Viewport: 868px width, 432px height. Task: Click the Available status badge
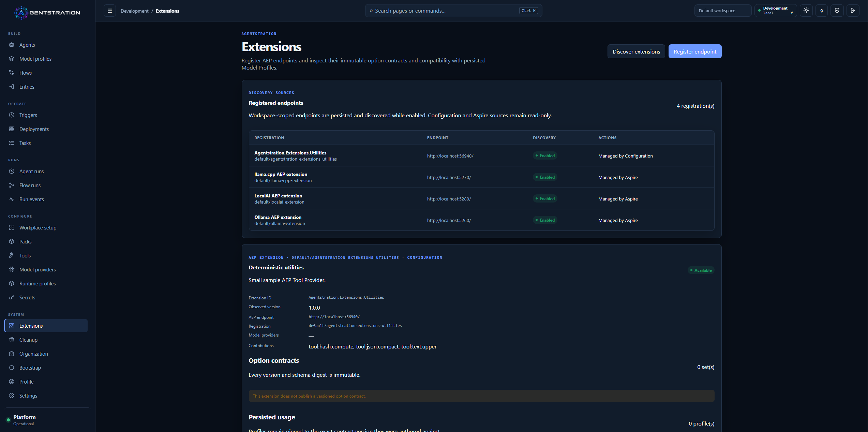point(701,270)
